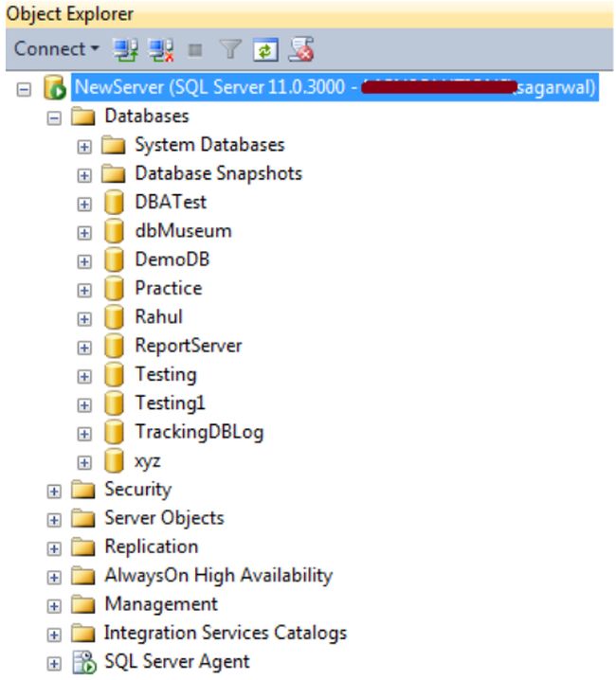Expand the Server Objects folder
Screen dimensions: 616x680
pos(54,520)
